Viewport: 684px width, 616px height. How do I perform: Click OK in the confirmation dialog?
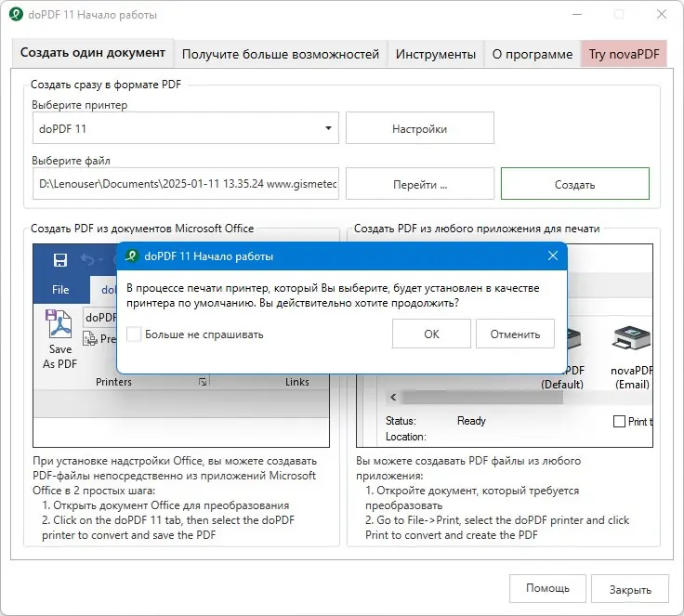coord(431,334)
